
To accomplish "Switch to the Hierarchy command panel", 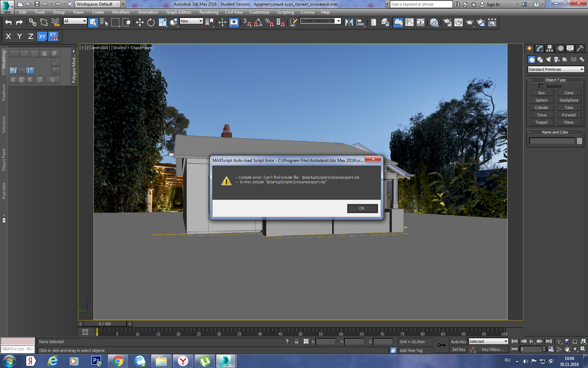I will pos(549,48).
